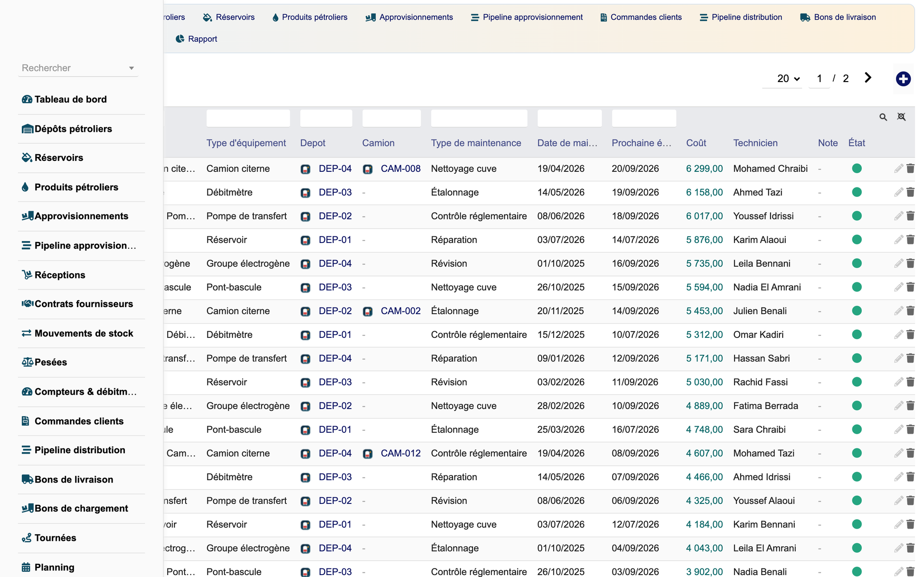Click the Réceptions cart icon in sidebar
Image resolution: width=924 pixels, height=577 pixels.
[x=27, y=275]
